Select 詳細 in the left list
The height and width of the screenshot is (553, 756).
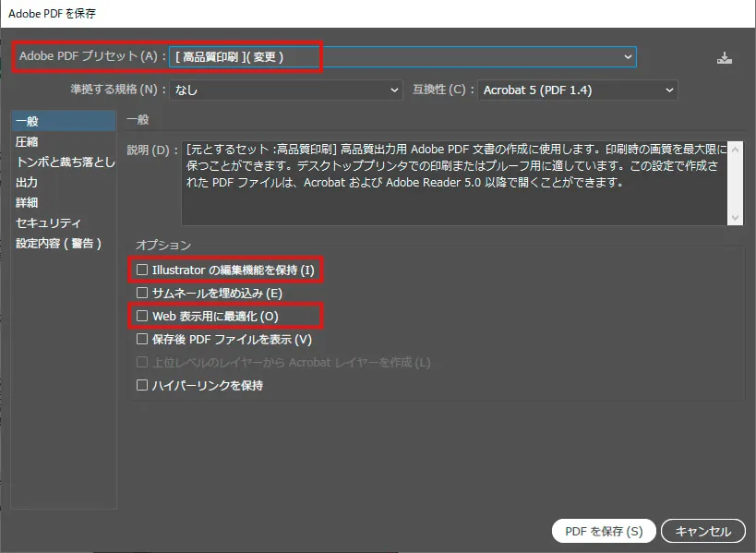point(28,202)
